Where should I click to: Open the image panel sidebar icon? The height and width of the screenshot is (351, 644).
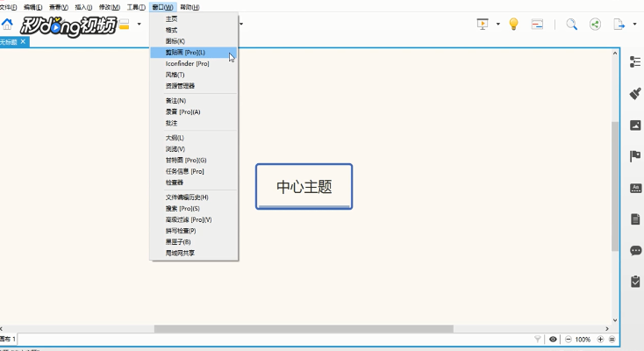[x=635, y=125]
